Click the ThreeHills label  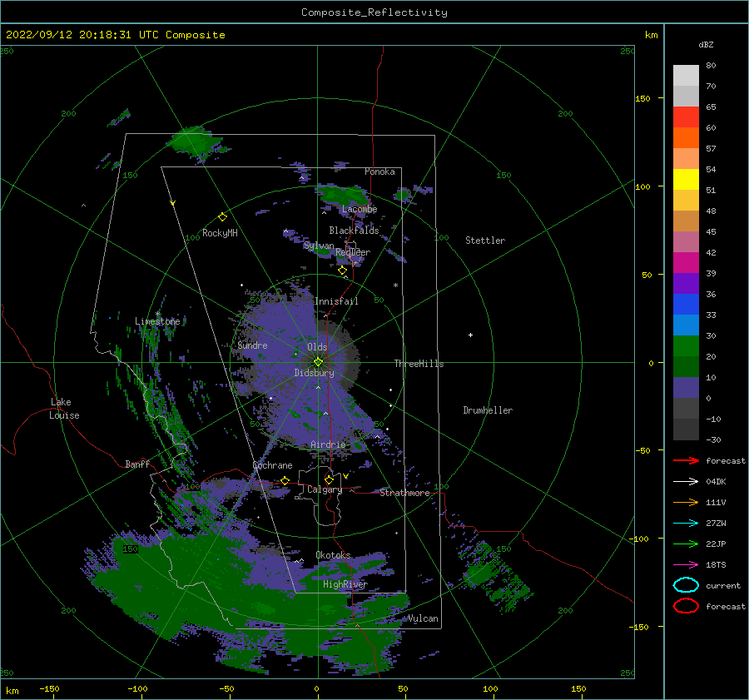click(x=419, y=364)
